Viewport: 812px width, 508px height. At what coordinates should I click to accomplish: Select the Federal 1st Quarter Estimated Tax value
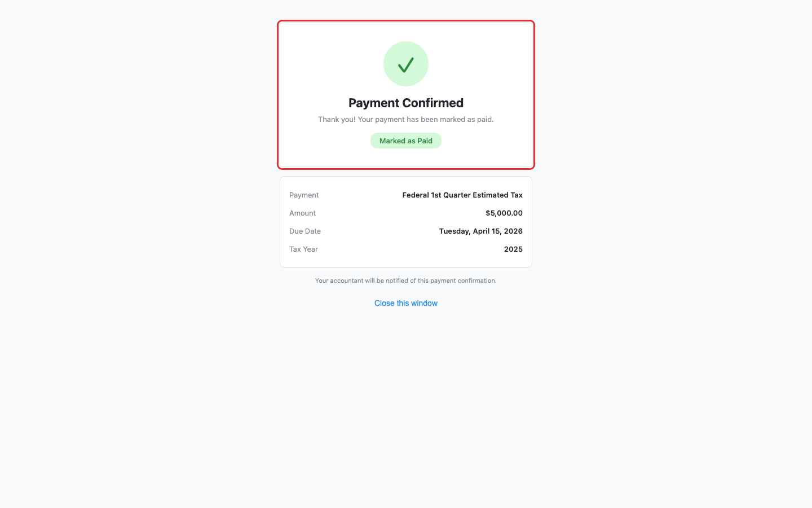click(x=462, y=195)
